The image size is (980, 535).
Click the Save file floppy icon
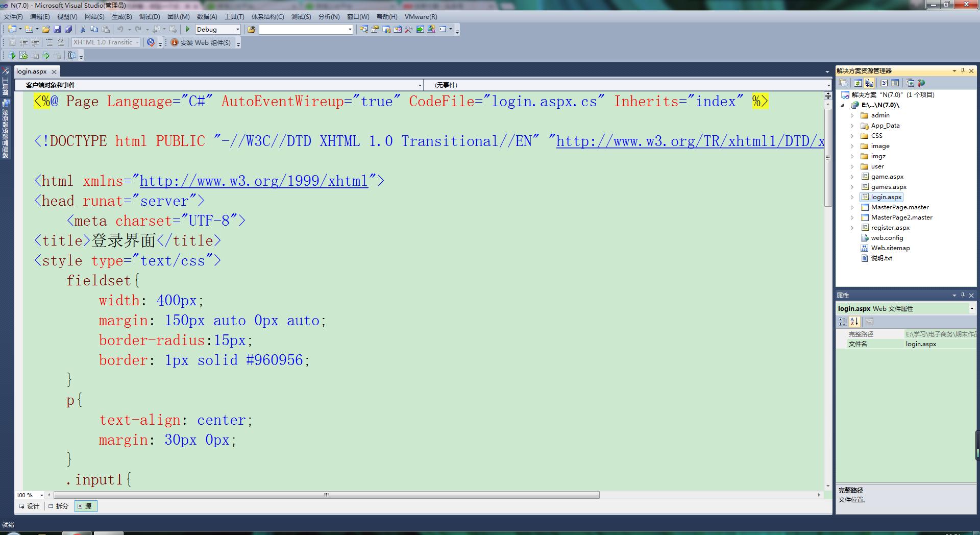click(x=57, y=30)
